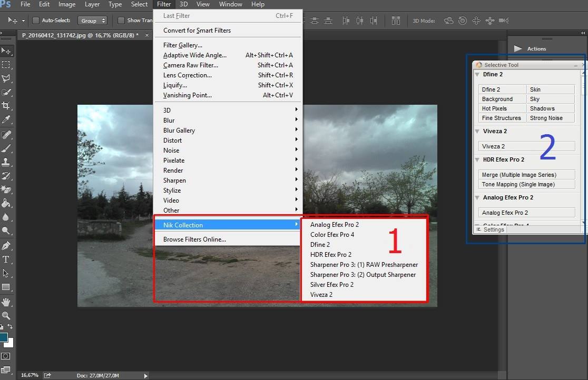Click the Actions panel play icon
This screenshot has width=588, height=380.
point(518,48)
